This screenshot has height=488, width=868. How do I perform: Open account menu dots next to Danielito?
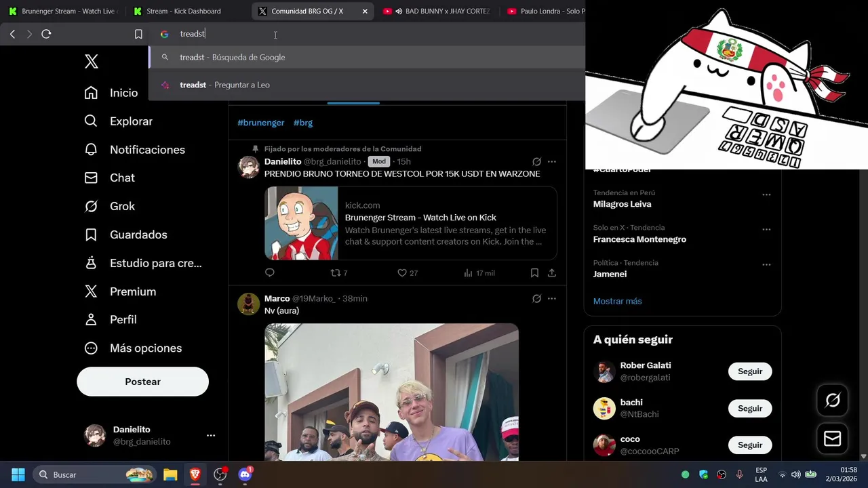point(211,436)
